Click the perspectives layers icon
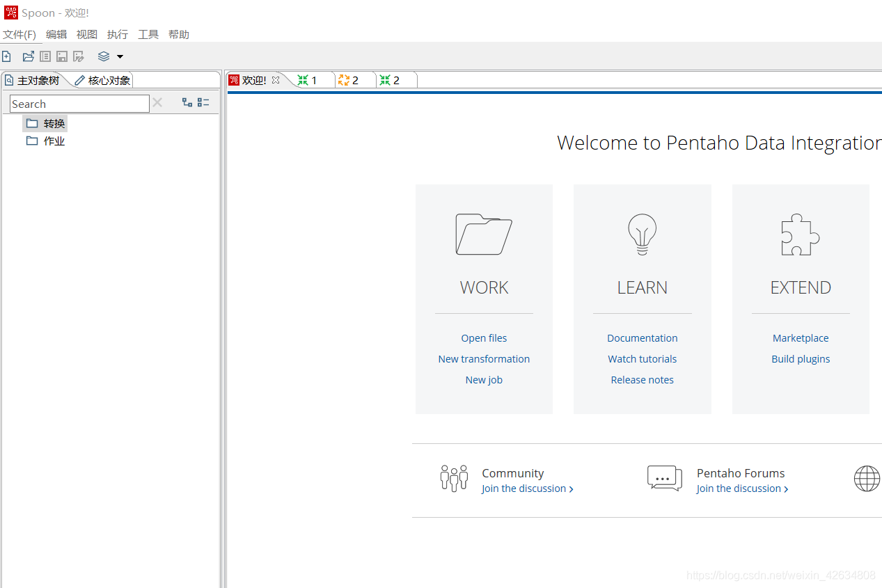Viewport: 882px width, 588px height. coord(104,56)
